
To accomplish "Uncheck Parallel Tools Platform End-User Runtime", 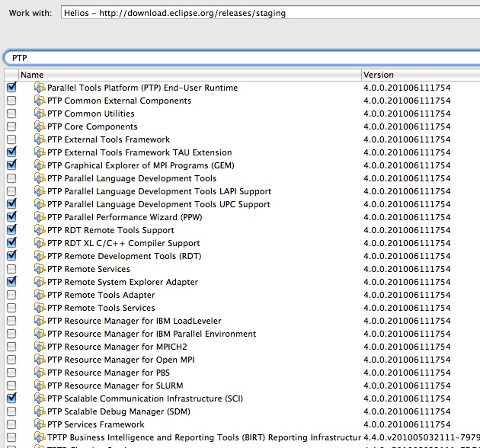I will point(11,88).
